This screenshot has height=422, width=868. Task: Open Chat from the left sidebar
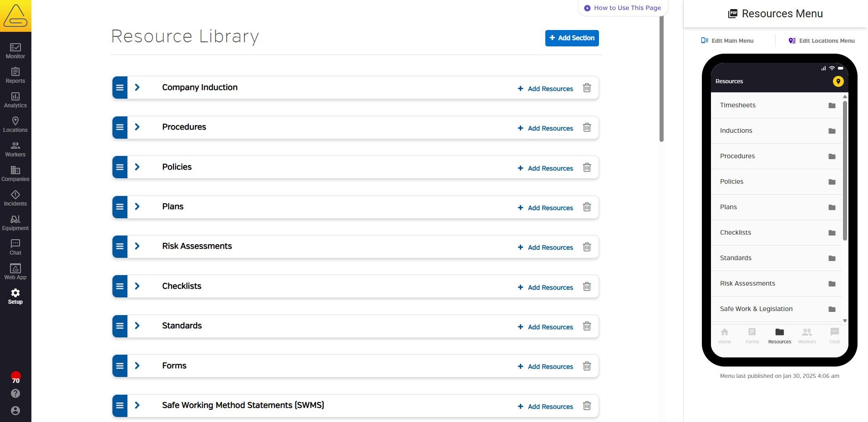pyautogui.click(x=15, y=247)
